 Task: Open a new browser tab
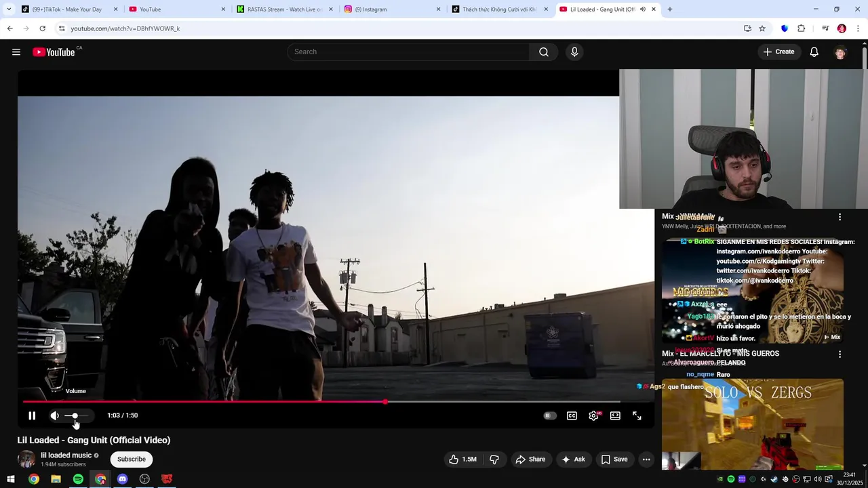(x=670, y=9)
